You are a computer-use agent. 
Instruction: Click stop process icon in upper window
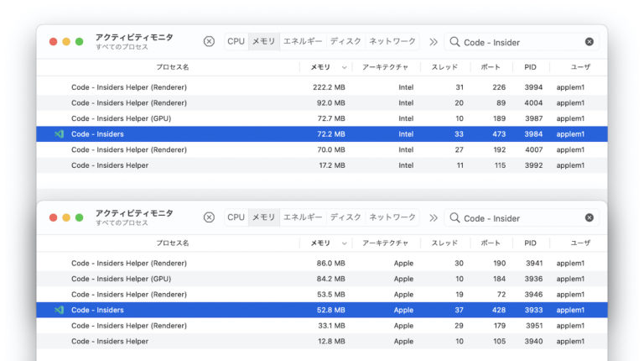pyautogui.click(x=209, y=41)
